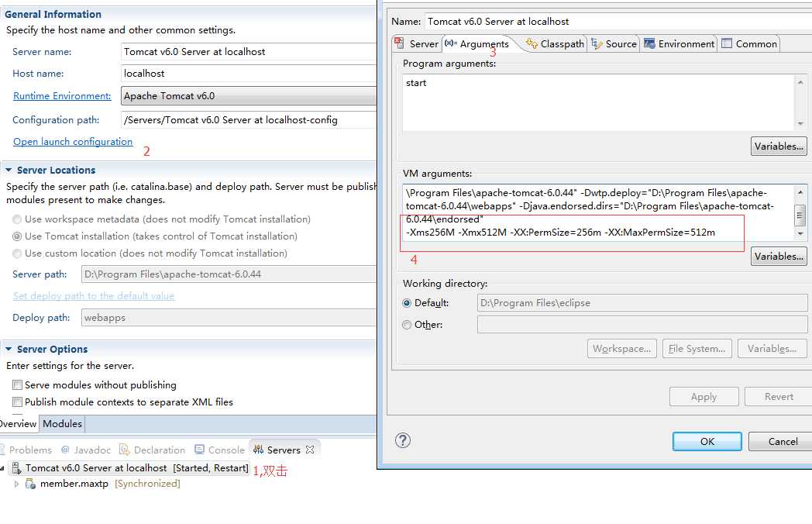Screen dimensions: 812x524
Task: Select Use workspace metadata radio option
Action: click(17, 219)
